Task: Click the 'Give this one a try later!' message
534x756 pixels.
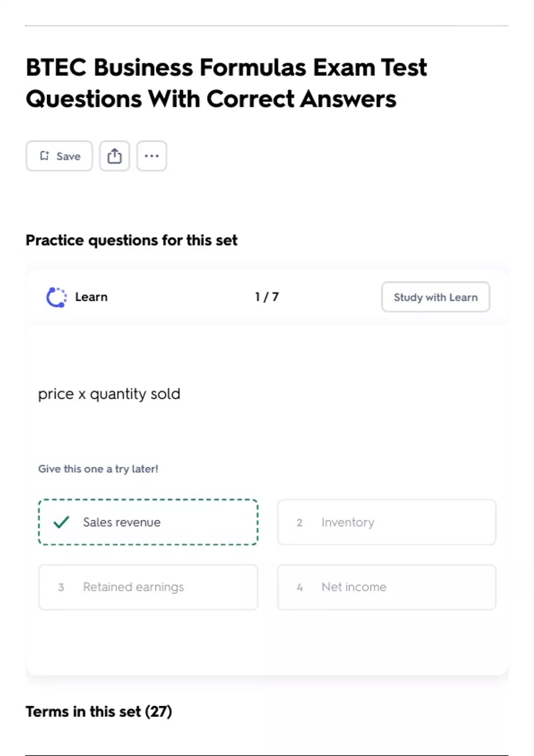Action: coord(98,469)
